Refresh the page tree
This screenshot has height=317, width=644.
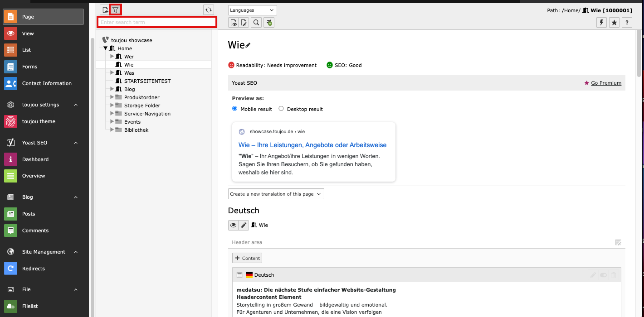point(208,10)
